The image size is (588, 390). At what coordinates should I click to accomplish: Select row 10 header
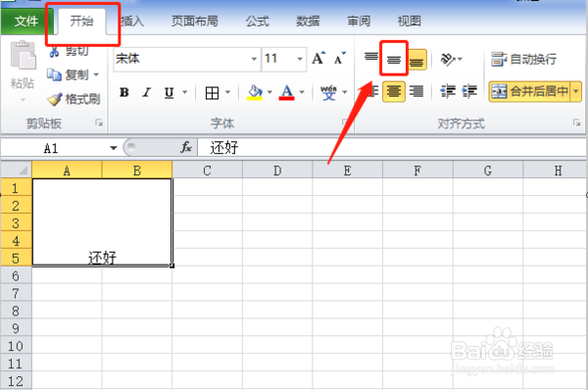tap(16, 346)
